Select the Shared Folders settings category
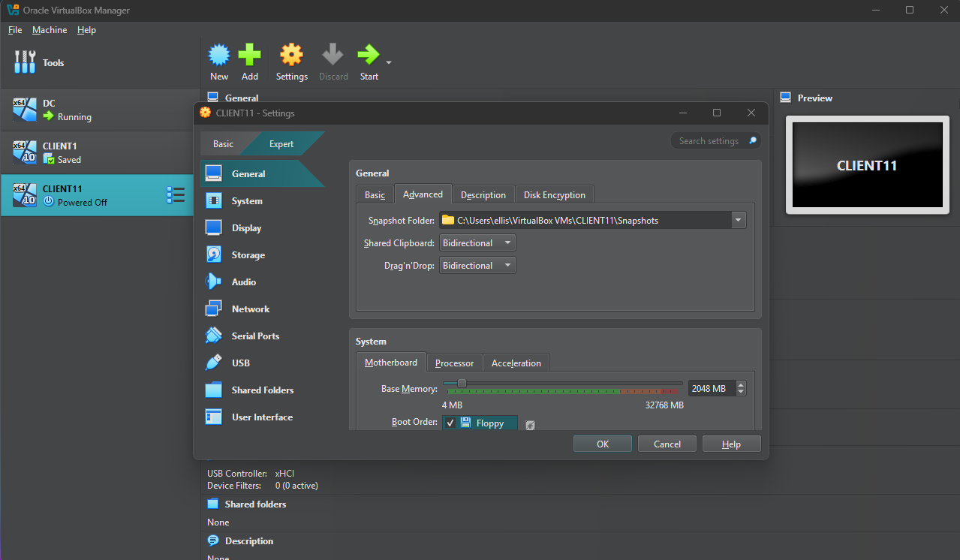The height and width of the screenshot is (560, 960). (262, 390)
